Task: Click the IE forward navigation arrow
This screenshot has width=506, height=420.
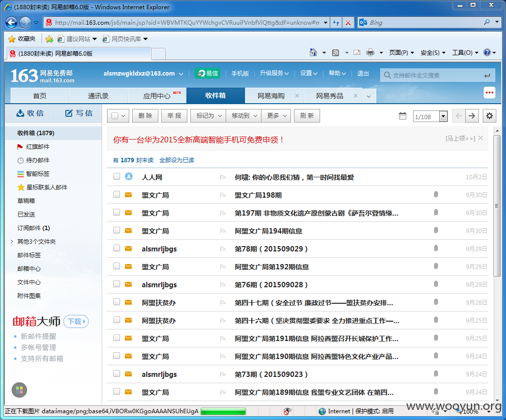Action: 25,22
